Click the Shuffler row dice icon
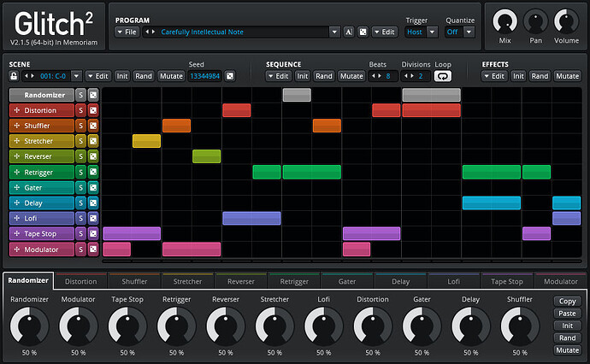This screenshot has width=590, height=364. (93, 126)
